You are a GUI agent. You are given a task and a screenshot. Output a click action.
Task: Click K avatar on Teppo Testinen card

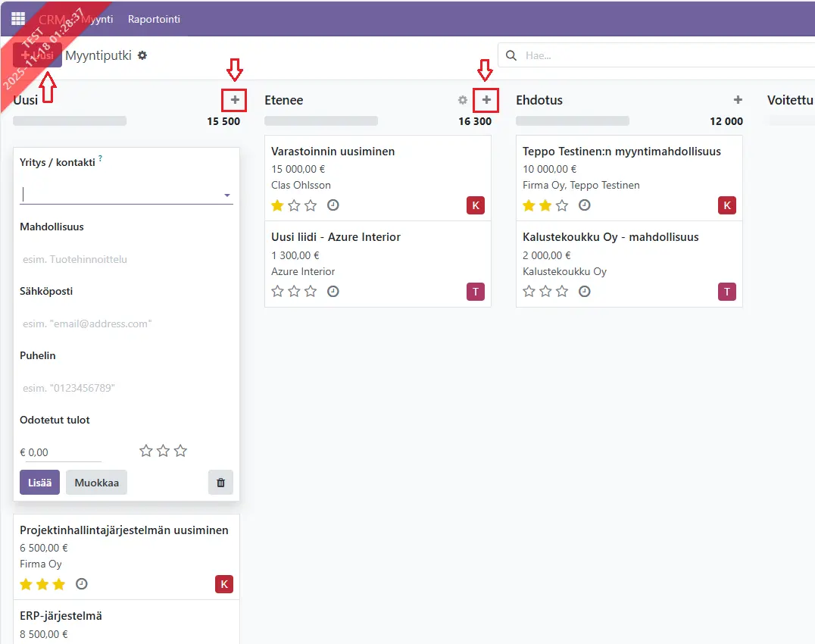[726, 205]
